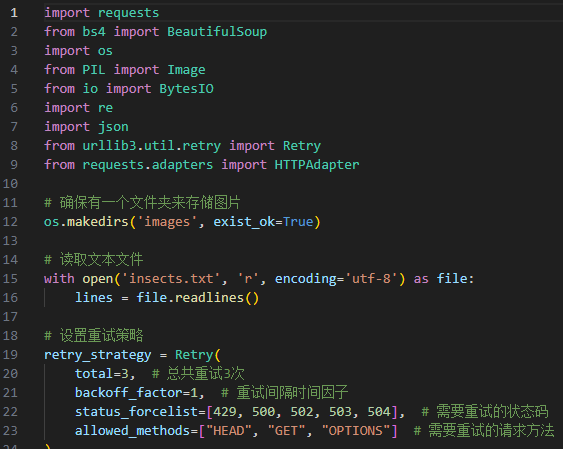
Task: Click 'as' keyword on line 15
Action: point(421,280)
